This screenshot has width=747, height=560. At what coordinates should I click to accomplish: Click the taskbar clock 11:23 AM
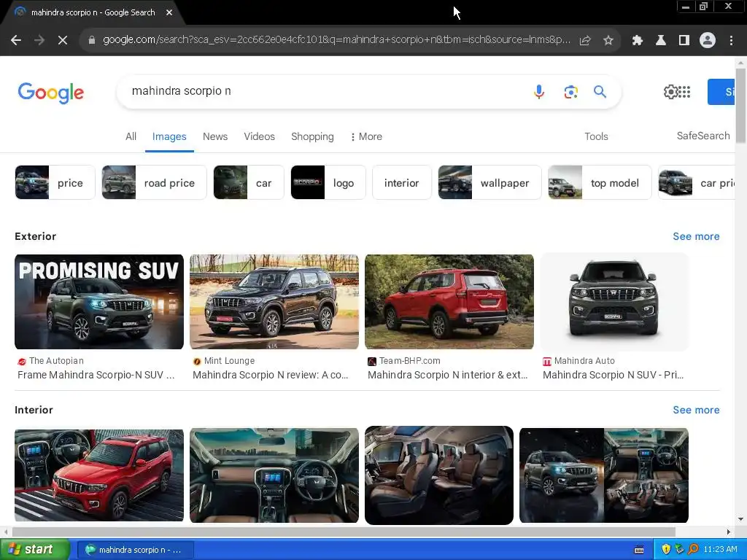(720, 550)
